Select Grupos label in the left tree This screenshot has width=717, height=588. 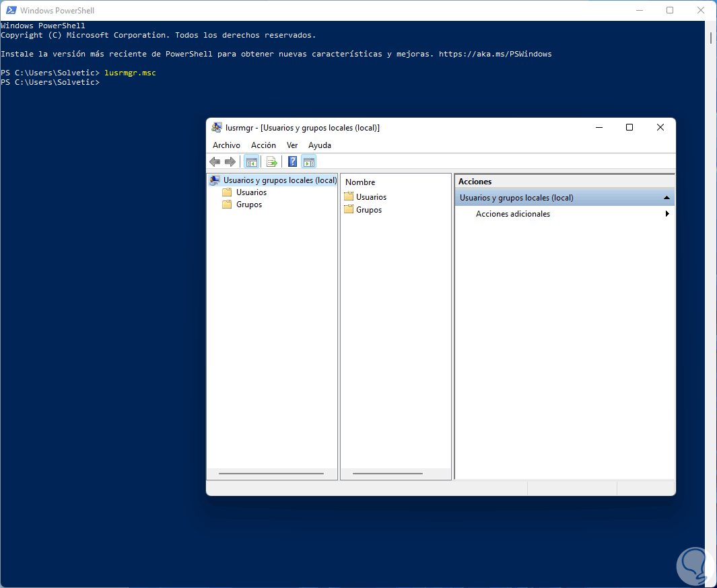point(249,205)
